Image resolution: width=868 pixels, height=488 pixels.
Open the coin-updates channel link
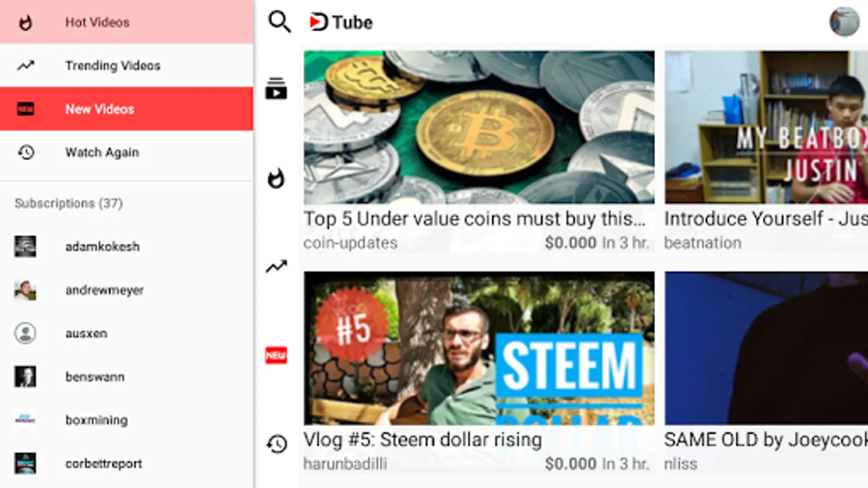(x=350, y=243)
